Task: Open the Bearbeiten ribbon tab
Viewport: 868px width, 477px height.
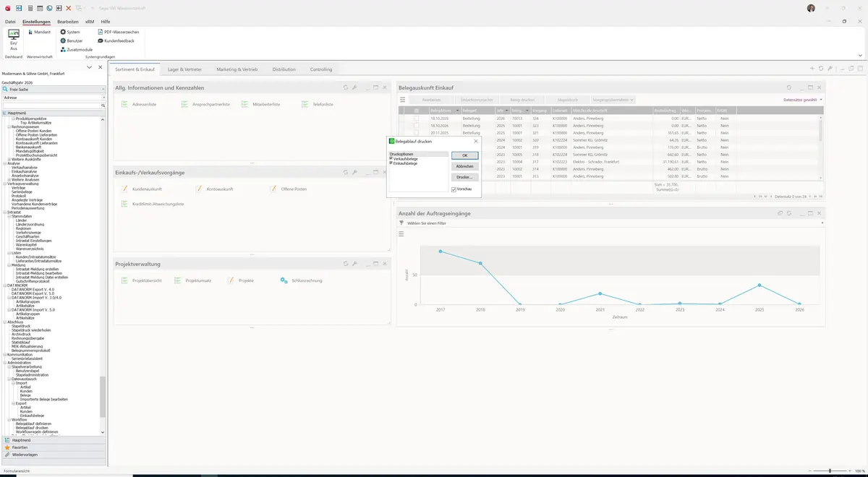Action: [68, 22]
